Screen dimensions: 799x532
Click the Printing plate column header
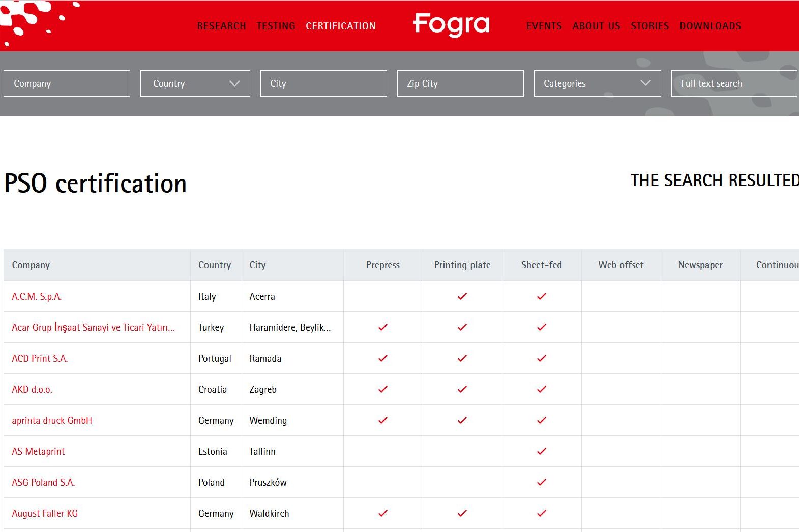[462, 265]
